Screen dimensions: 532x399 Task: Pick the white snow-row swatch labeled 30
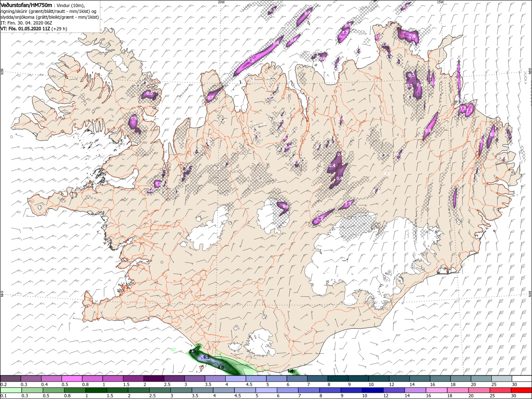pyautogui.click(x=522, y=378)
